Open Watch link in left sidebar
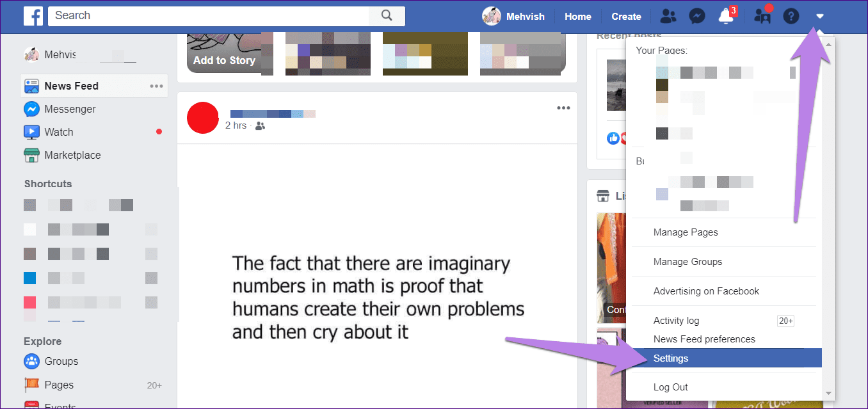868x409 pixels. 59,132
